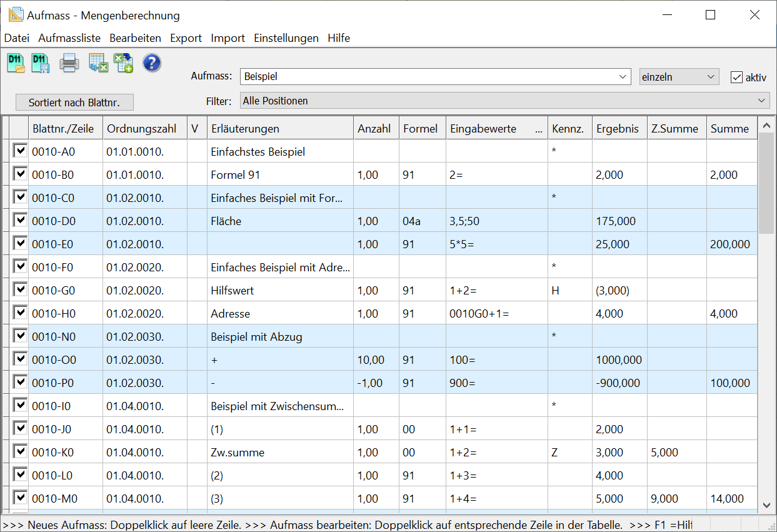Print the Aufmass list
777x532 pixels.
69,63
